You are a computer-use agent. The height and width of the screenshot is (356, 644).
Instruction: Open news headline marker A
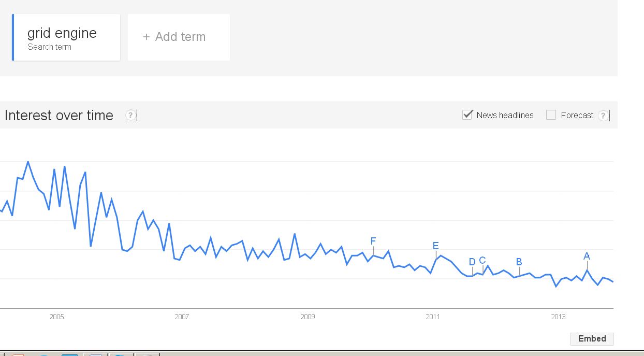pyautogui.click(x=587, y=256)
